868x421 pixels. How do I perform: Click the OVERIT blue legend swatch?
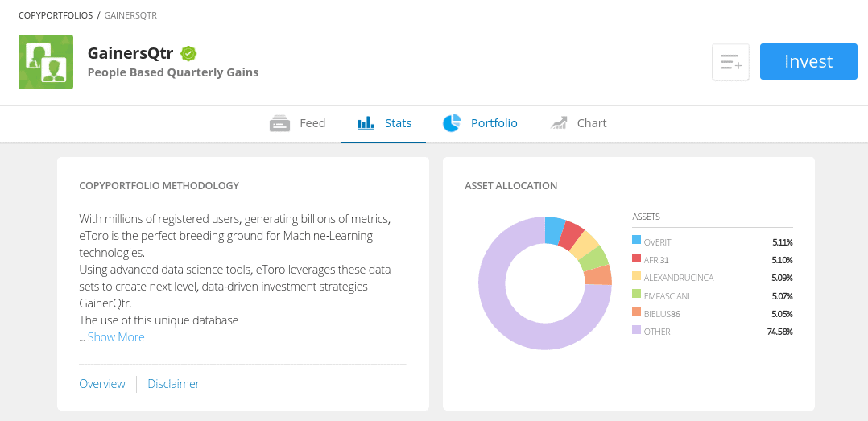coord(637,240)
